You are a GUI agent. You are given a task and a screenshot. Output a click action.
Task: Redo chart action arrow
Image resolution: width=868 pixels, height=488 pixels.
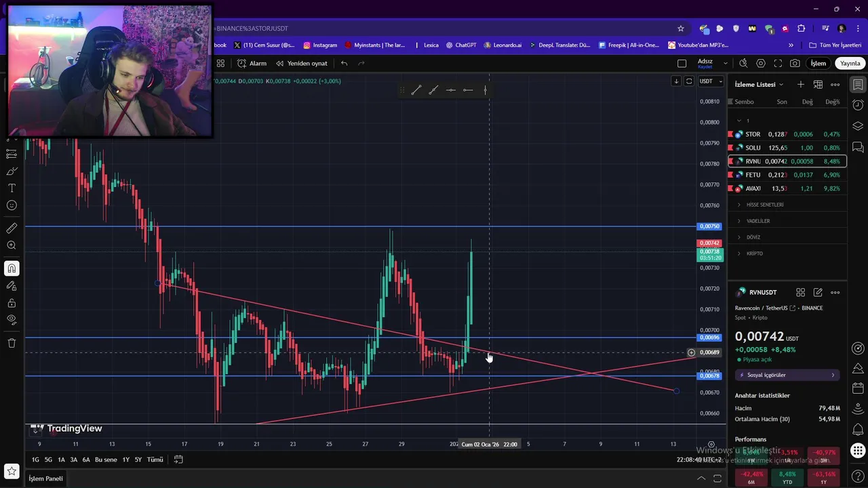[361, 63]
